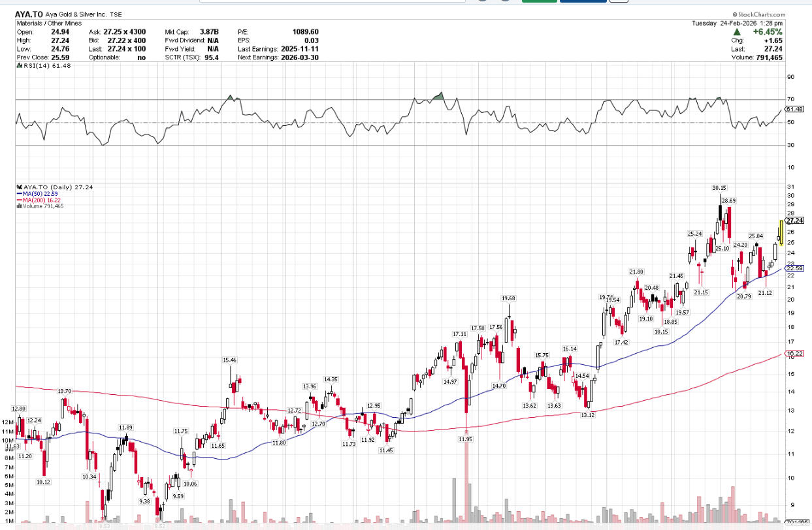Click the 11.95 low price label
This screenshot has width=812, height=530.
click(x=464, y=439)
